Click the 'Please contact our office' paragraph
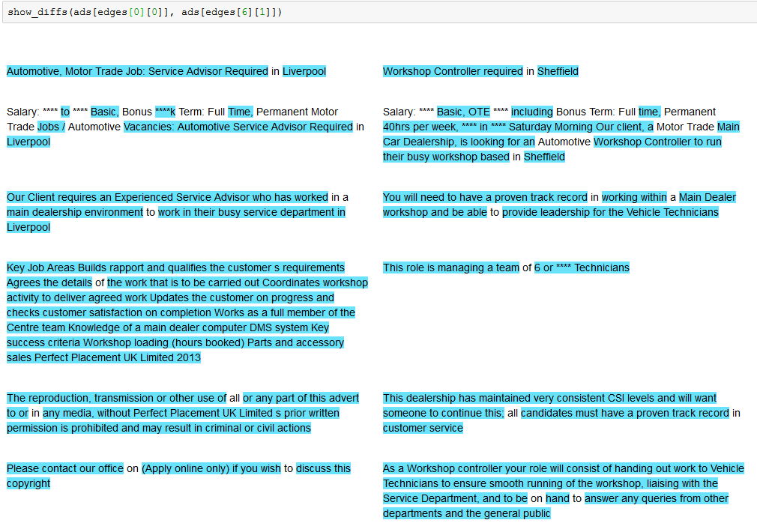The height and width of the screenshot is (532, 757). (178, 476)
